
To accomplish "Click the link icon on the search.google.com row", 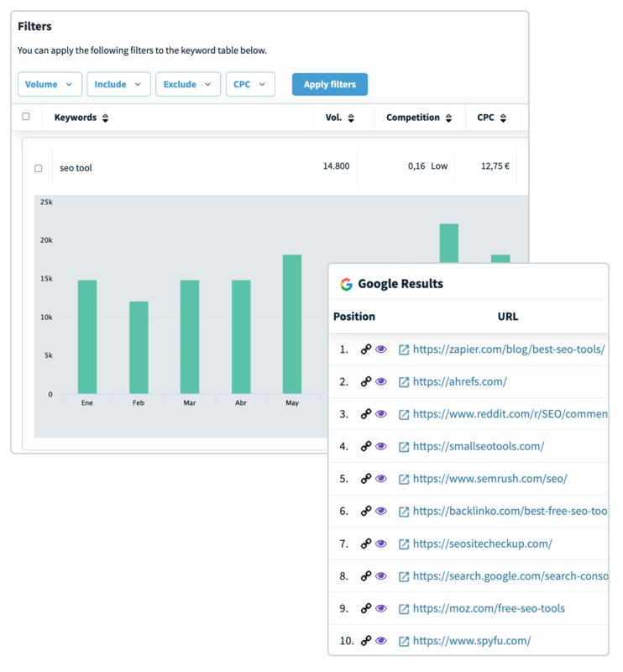I will [x=365, y=576].
